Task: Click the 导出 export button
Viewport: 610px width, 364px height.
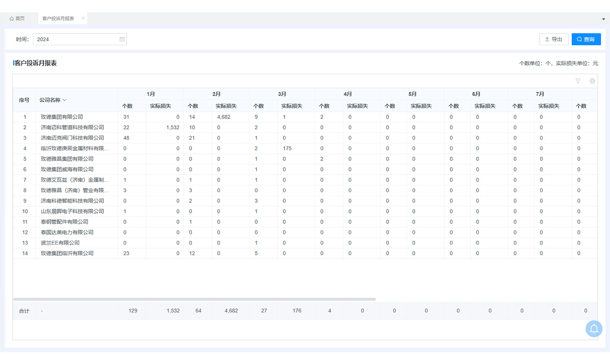Action: (x=554, y=39)
